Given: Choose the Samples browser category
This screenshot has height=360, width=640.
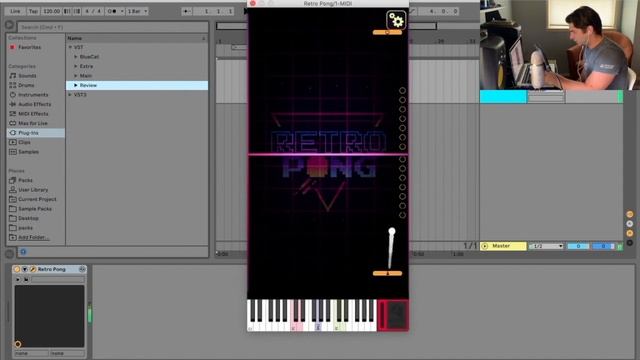Looking at the screenshot, I should (x=28, y=152).
